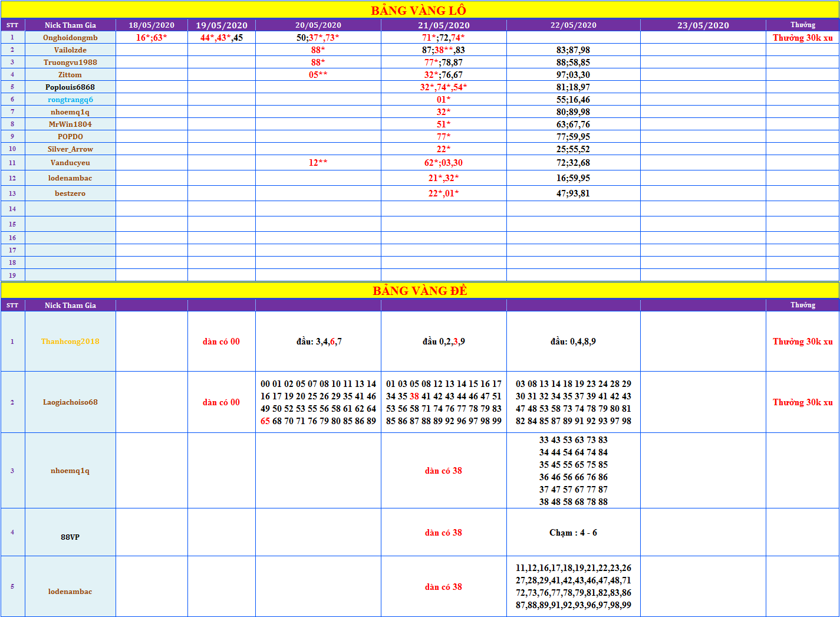The width and height of the screenshot is (840, 617).
Task: Select the 18/05/2020 column header
Action: point(151,25)
